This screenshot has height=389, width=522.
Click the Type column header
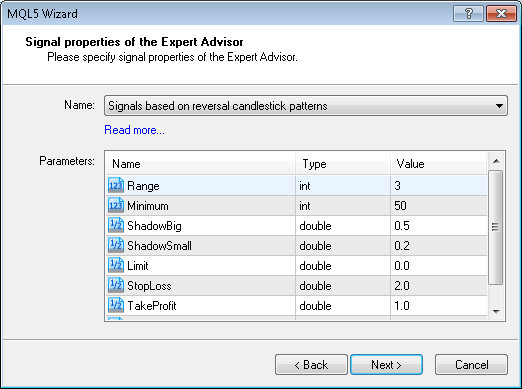click(343, 164)
